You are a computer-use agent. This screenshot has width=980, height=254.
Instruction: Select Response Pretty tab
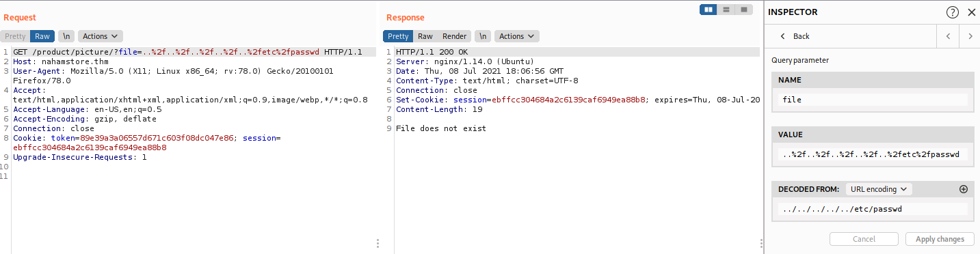[x=398, y=36]
